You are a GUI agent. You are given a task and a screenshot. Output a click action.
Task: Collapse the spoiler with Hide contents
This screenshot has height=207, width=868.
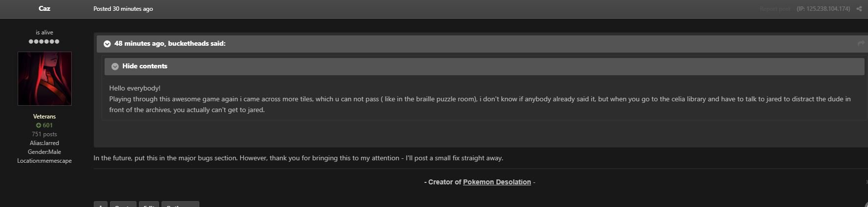pos(115,66)
